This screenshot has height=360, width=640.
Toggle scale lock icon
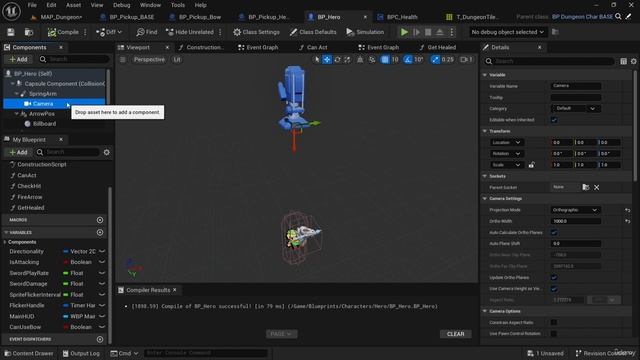[x=531, y=165]
